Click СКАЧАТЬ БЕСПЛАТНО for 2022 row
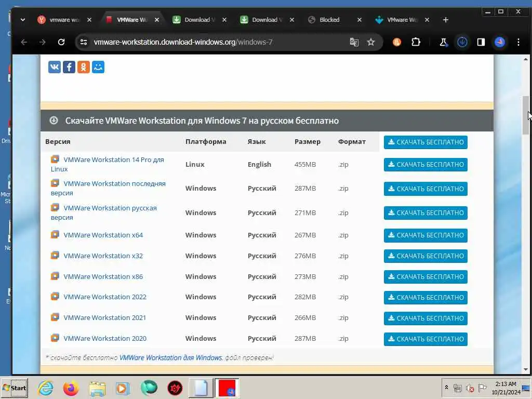 [x=425, y=298]
